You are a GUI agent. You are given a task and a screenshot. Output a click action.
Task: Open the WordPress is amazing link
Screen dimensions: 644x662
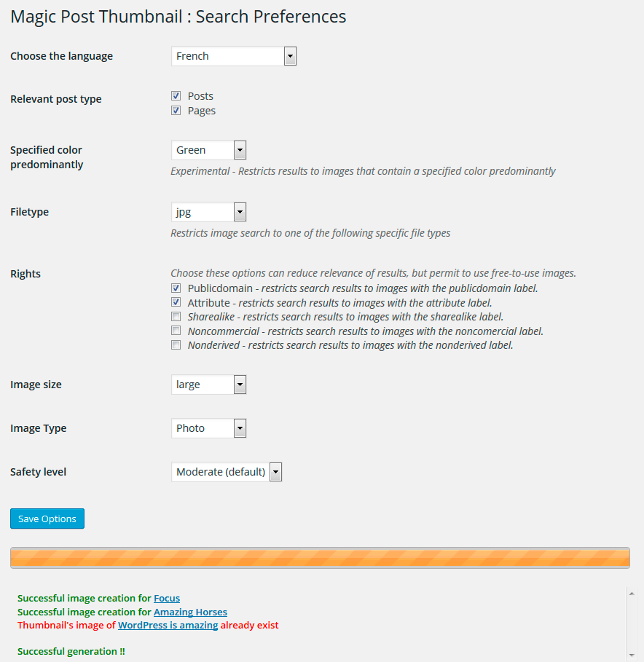(x=168, y=626)
